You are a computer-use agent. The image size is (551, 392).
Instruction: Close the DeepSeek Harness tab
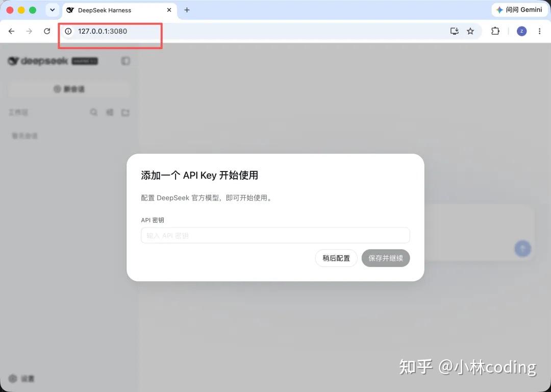click(169, 10)
